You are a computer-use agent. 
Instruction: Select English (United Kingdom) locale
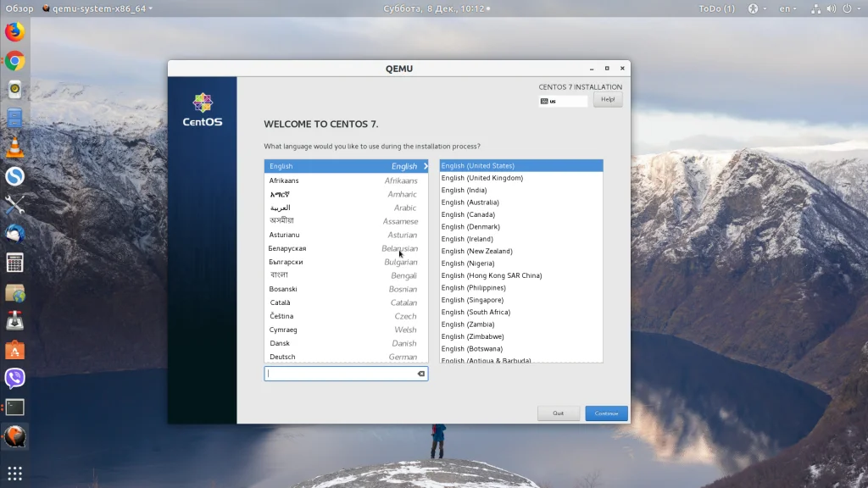(x=521, y=178)
